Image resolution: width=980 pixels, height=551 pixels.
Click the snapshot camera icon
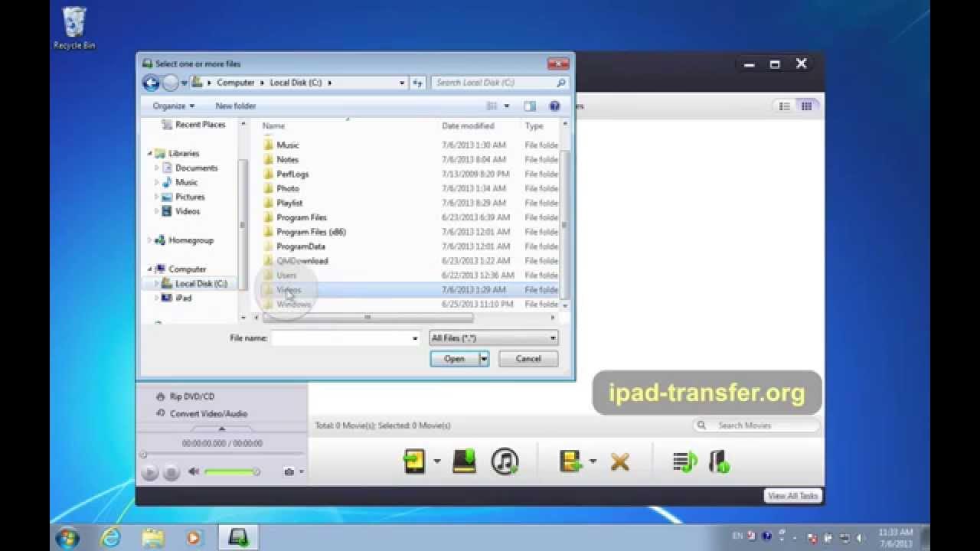click(289, 472)
